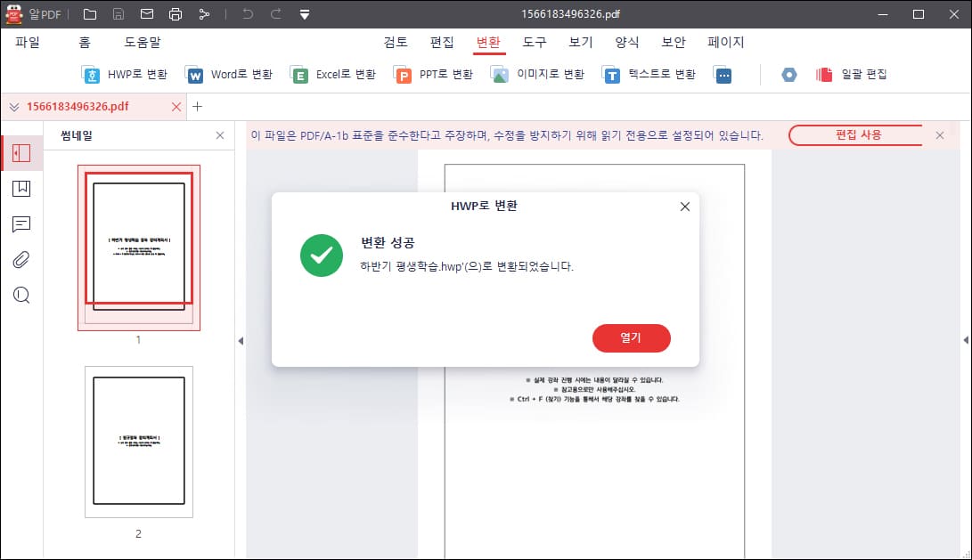Open the attachments paperclip panel
This screenshot has height=560, width=972.
tap(20, 259)
